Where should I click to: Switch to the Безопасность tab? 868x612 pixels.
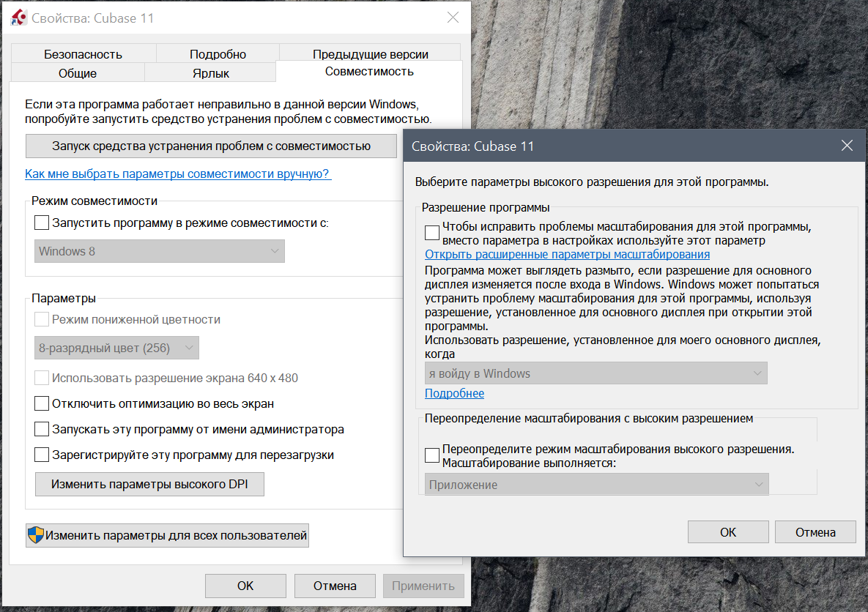click(83, 53)
